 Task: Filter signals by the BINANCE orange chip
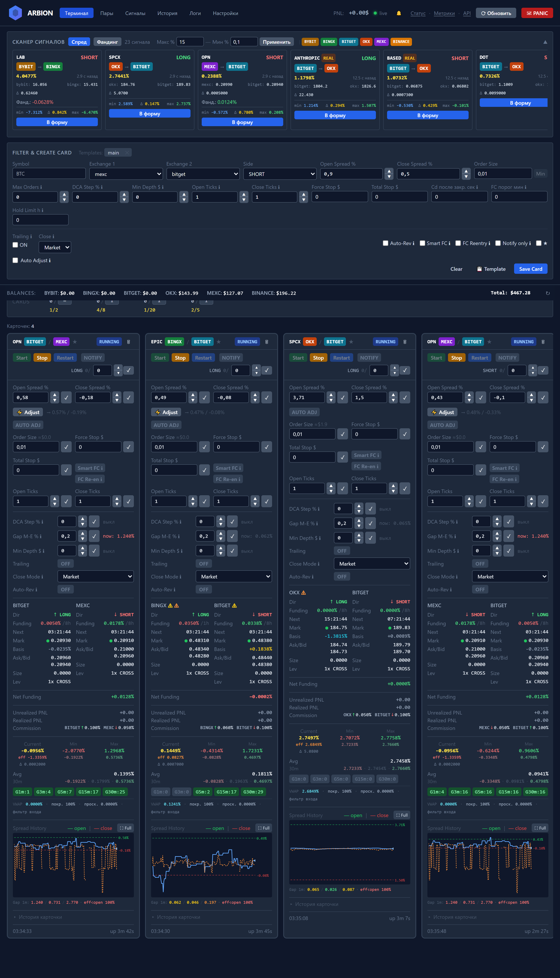pyautogui.click(x=401, y=42)
